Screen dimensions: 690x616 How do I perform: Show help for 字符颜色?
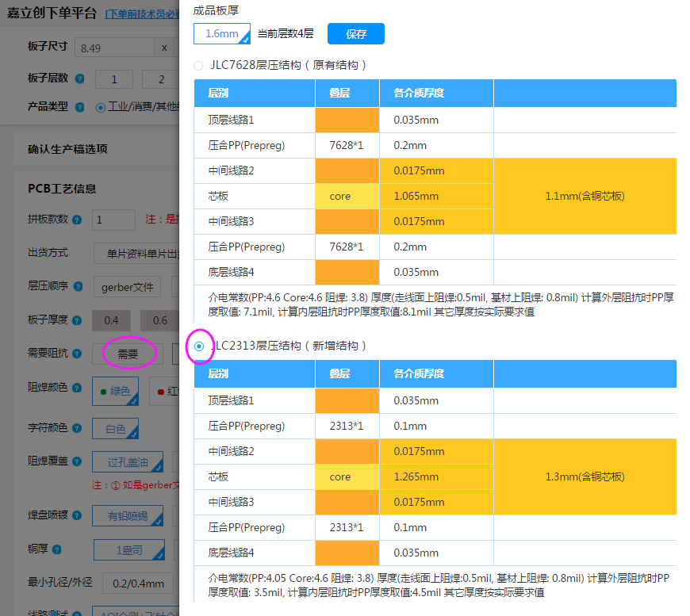(x=79, y=428)
